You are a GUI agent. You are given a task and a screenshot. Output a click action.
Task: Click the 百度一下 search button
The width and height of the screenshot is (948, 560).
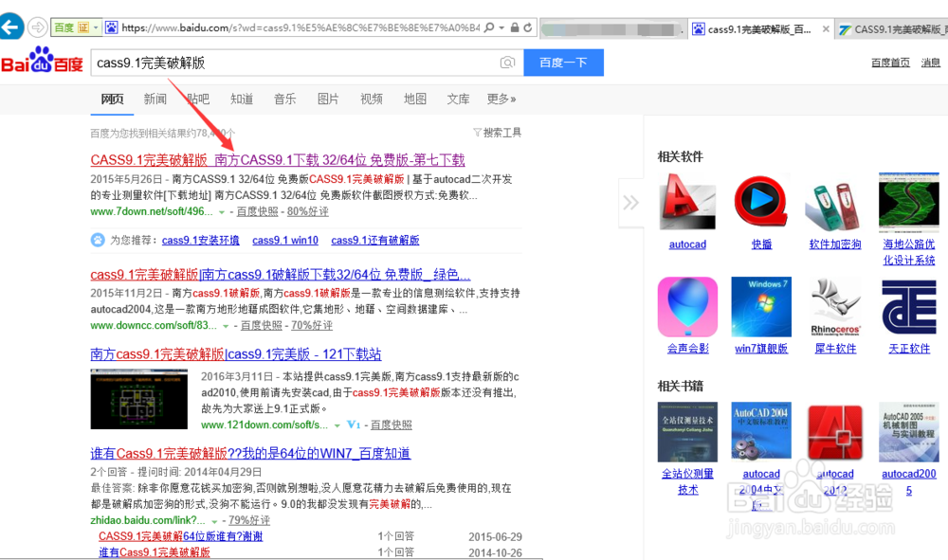pyautogui.click(x=564, y=62)
